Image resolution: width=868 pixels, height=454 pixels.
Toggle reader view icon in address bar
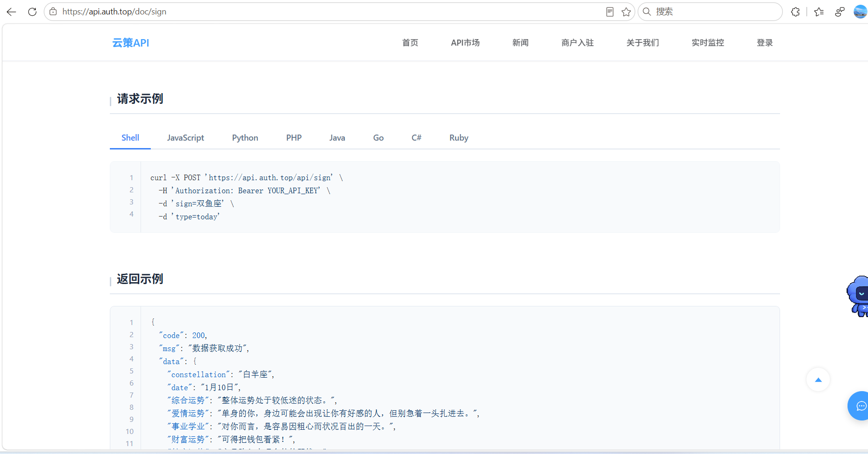point(610,12)
